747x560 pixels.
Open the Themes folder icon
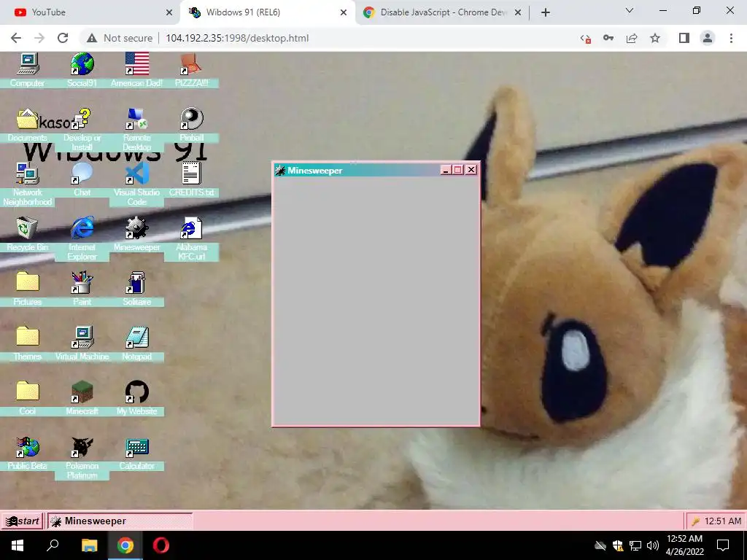(x=28, y=337)
